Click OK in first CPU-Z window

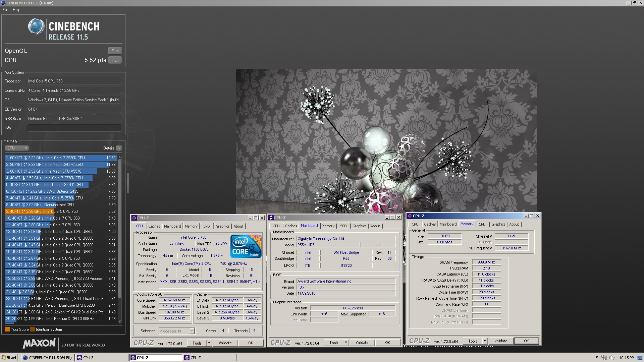coord(251,343)
